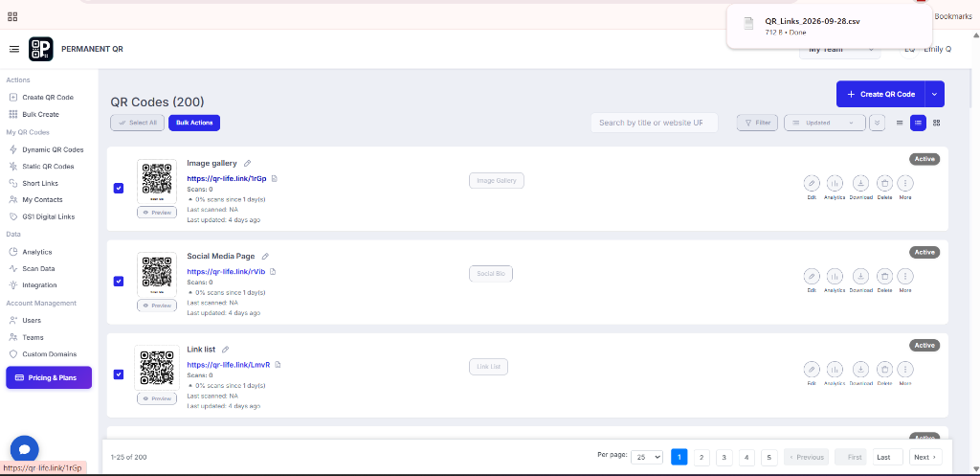Open More options for Link list
980x476 pixels.
pyautogui.click(x=905, y=369)
